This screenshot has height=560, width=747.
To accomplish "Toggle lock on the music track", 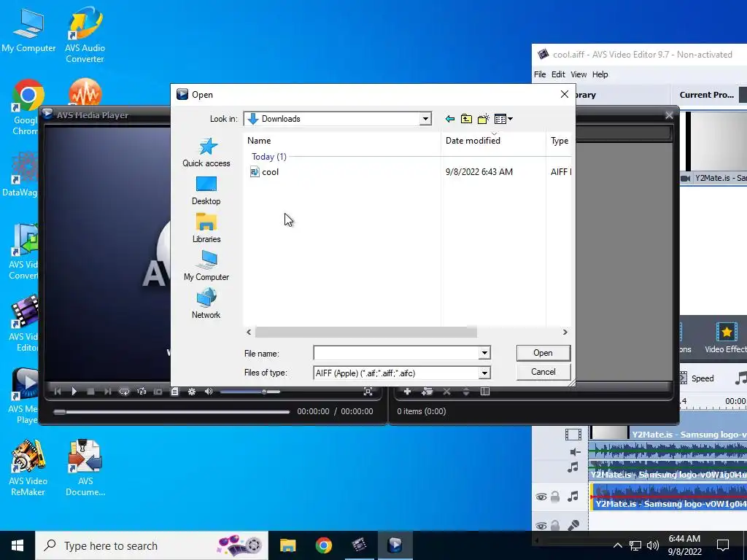I will click(555, 497).
